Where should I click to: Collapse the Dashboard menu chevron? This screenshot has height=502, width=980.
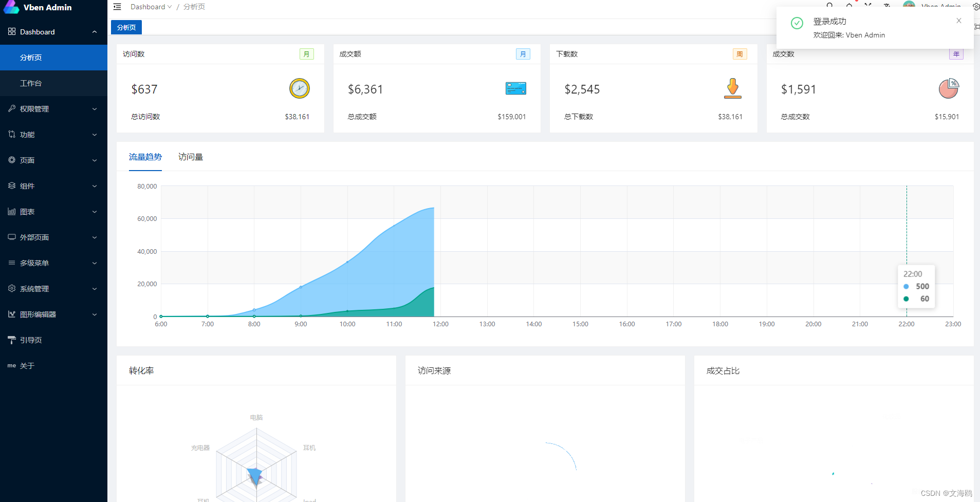95,32
